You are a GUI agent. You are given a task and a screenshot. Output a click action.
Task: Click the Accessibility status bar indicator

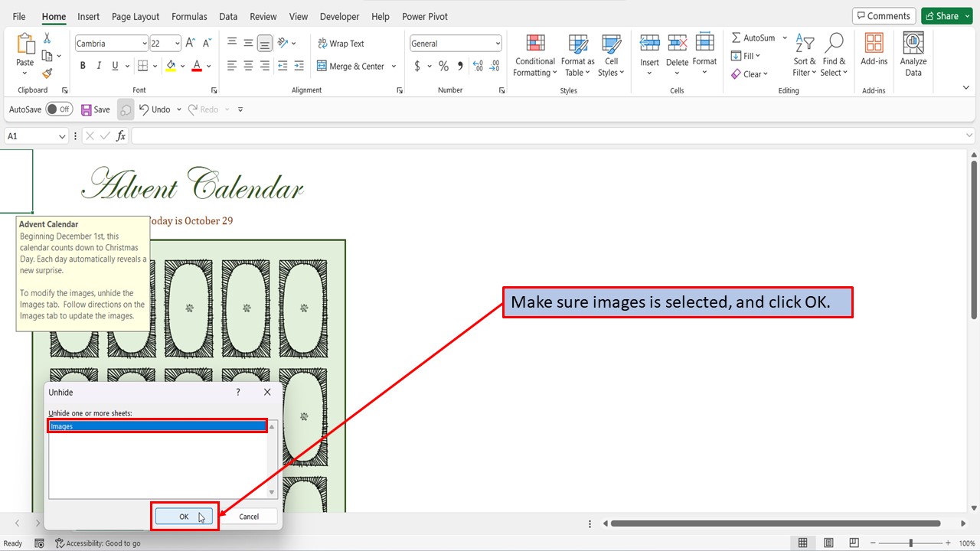(x=98, y=543)
